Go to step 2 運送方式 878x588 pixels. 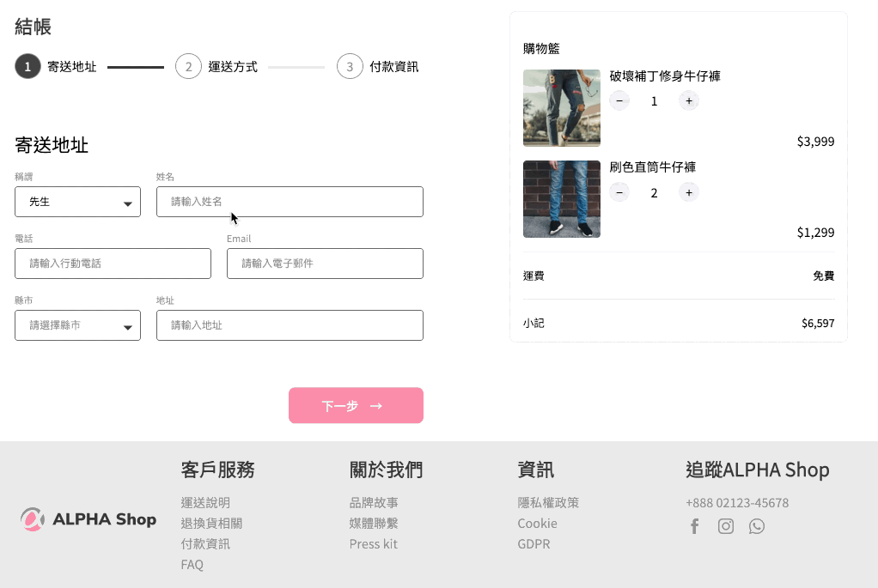click(x=188, y=66)
